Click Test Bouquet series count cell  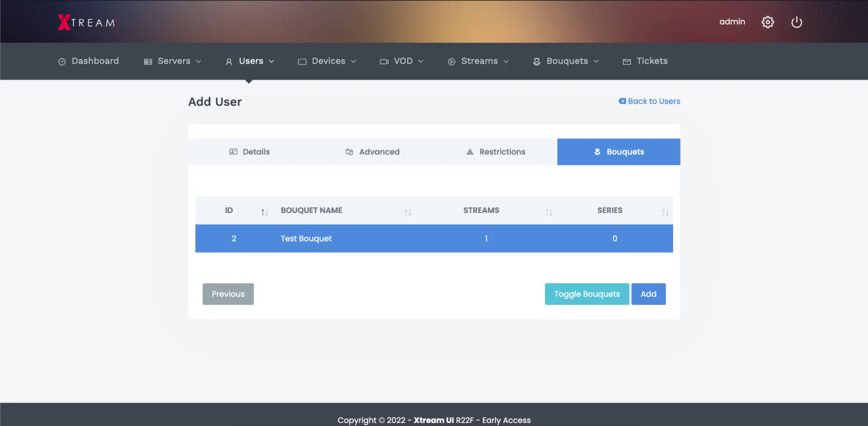[x=615, y=239]
